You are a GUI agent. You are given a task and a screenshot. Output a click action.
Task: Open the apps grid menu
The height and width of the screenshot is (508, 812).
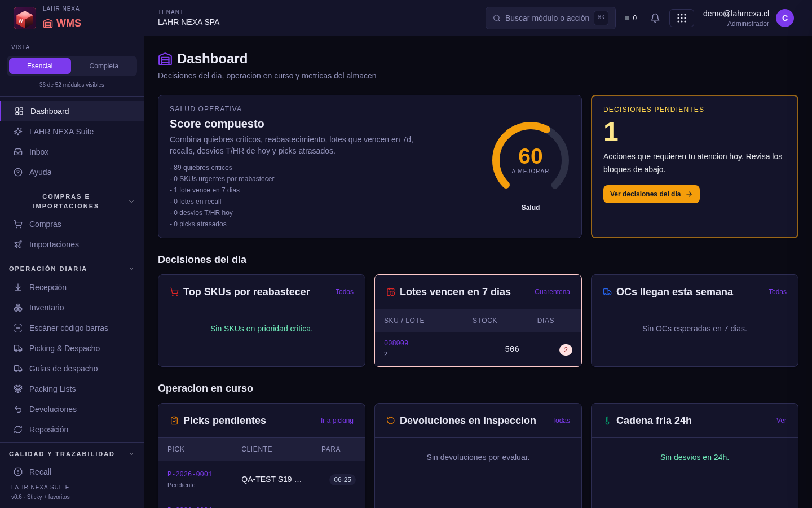tap(682, 18)
